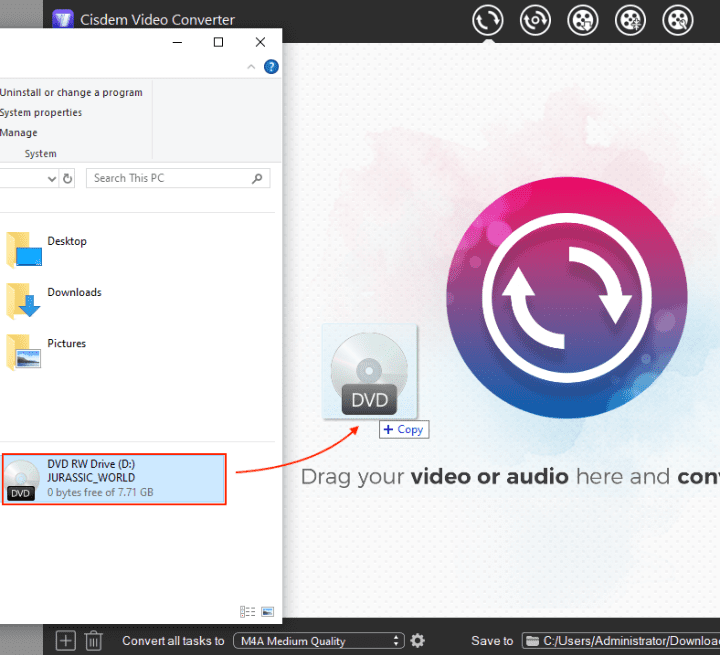Open the Download video tab icon
Image resolution: width=720 pixels, height=655 pixels.
click(x=583, y=20)
